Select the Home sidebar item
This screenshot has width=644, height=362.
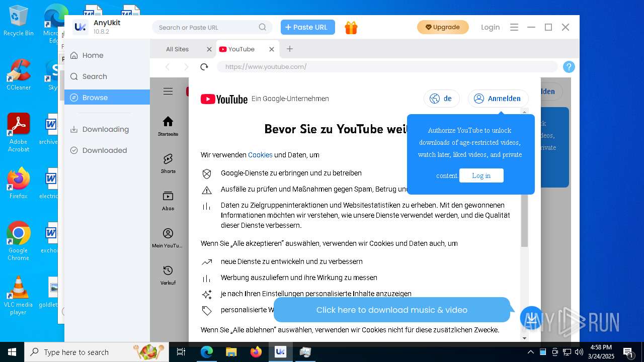pyautogui.click(x=107, y=55)
